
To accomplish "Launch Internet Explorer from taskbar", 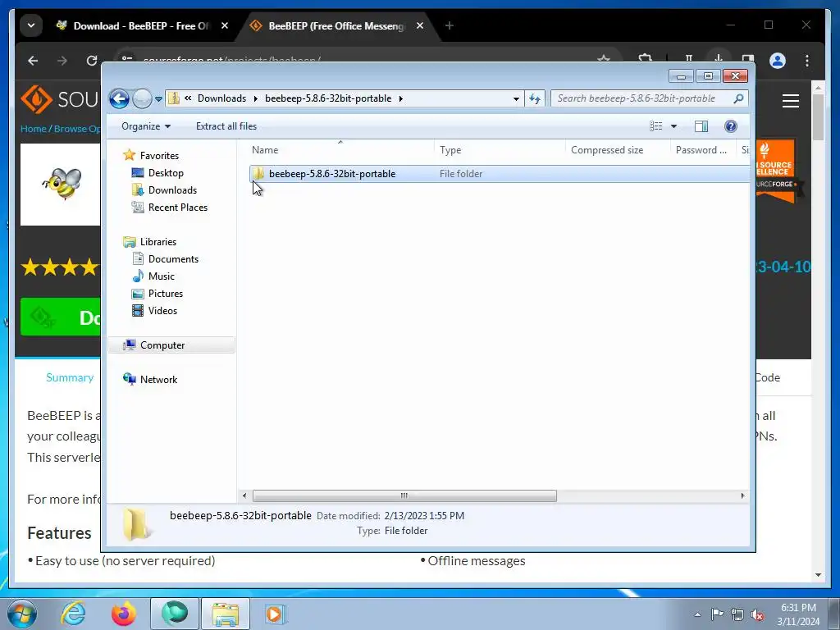I will [x=72, y=614].
